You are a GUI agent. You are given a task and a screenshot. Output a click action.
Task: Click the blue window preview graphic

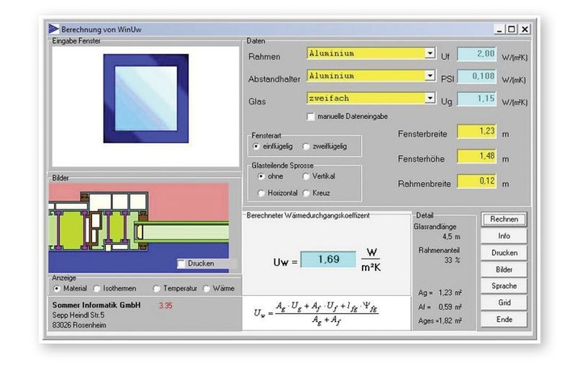pyautogui.click(x=146, y=99)
